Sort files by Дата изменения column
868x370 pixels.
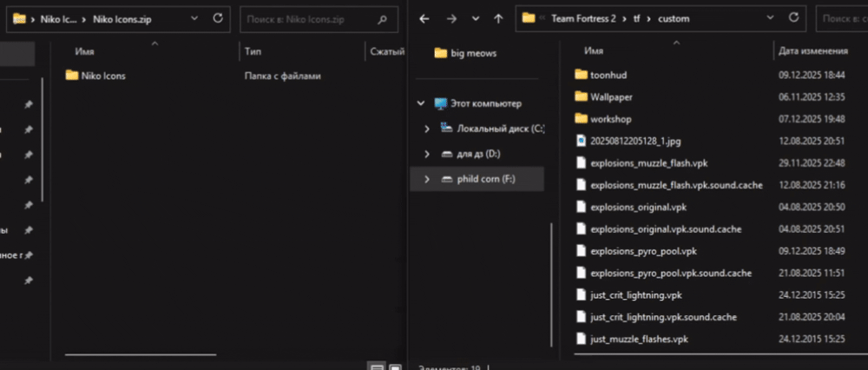pos(812,51)
